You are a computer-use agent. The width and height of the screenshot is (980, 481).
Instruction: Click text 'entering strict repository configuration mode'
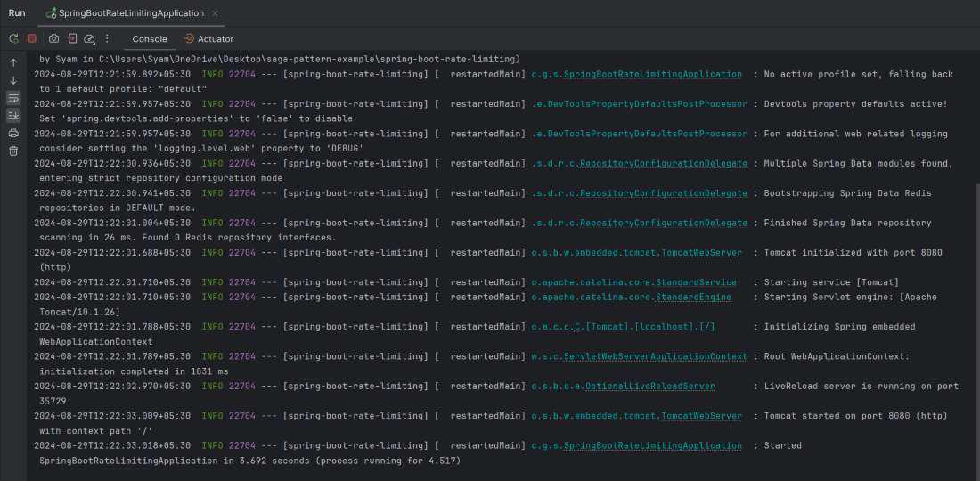click(x=160, y=178)
